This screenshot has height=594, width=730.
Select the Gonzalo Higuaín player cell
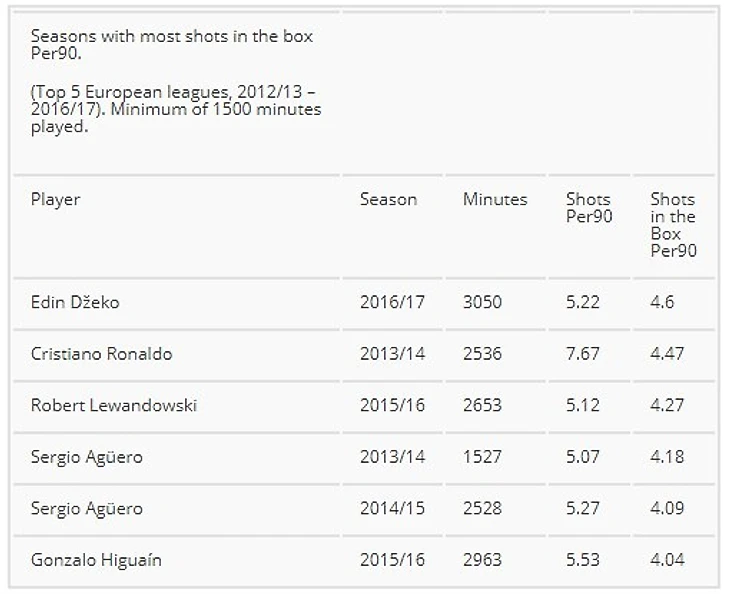tap(96, 560)
